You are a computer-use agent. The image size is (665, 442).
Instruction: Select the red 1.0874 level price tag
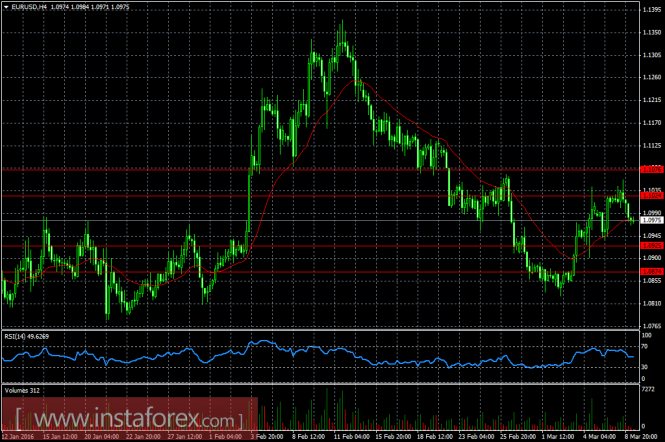coord(652,271)
